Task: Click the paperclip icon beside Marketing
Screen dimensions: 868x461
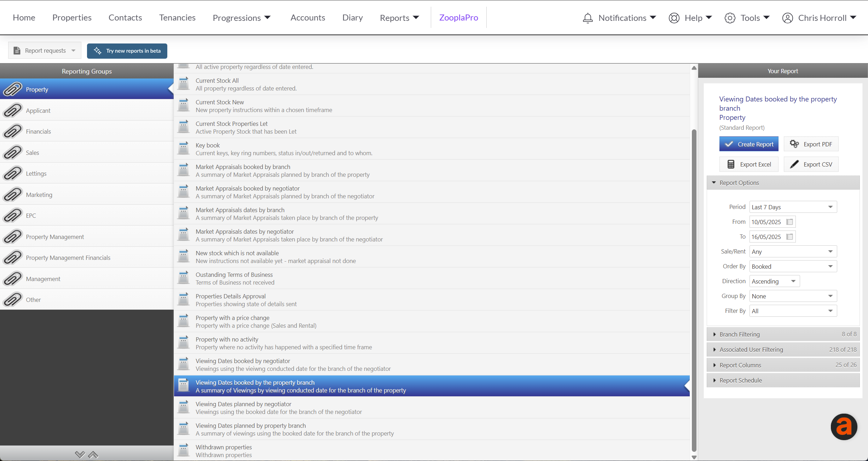Action: (x=13, y=194)
